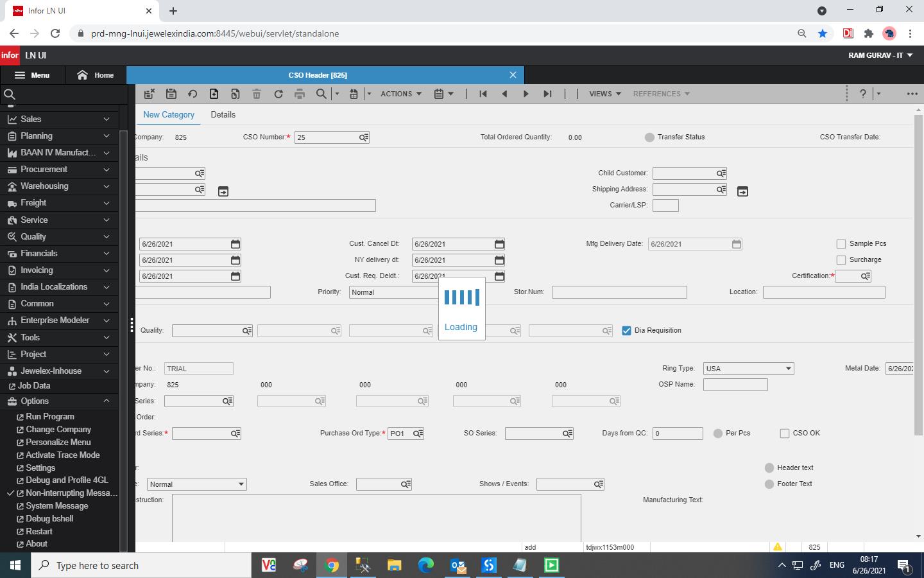The height and width of the screenshot is (578, 924).
Task: Uncheck the Dia Requisition checkbox
Action: coord(627,331)
